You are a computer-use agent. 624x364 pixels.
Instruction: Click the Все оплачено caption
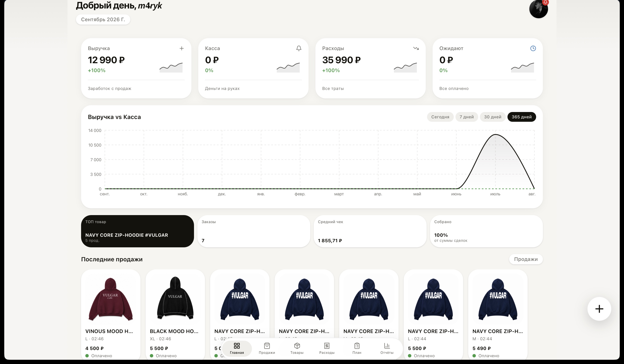point(454,89)
